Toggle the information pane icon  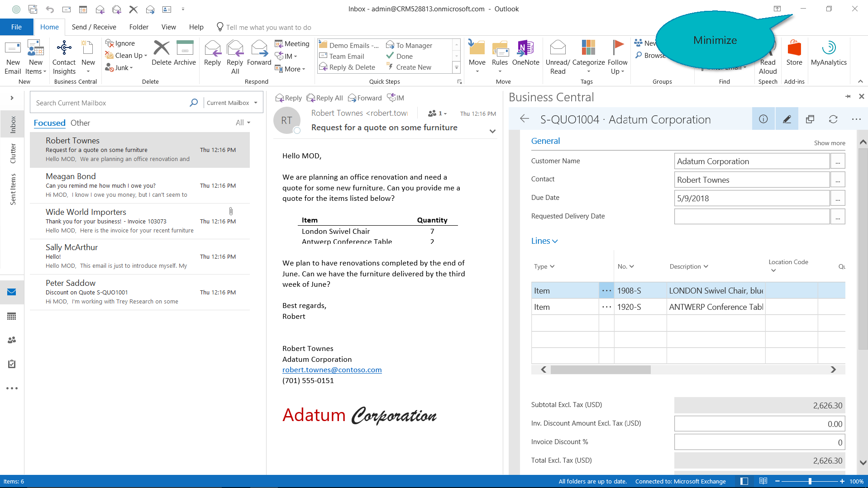tap(763, 119)
